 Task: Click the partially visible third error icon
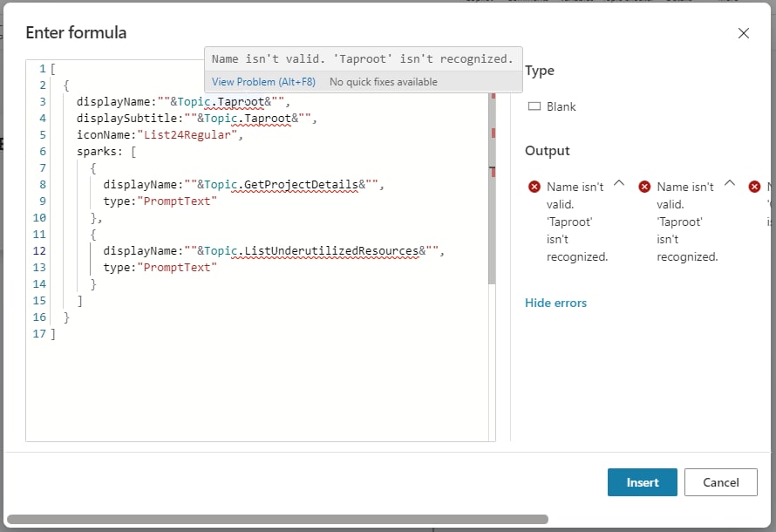(771, 187)
